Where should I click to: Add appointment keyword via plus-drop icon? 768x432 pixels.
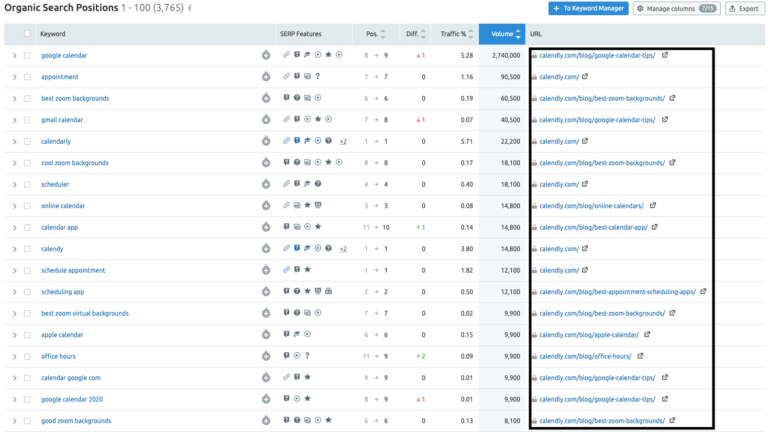pos(266,76)
